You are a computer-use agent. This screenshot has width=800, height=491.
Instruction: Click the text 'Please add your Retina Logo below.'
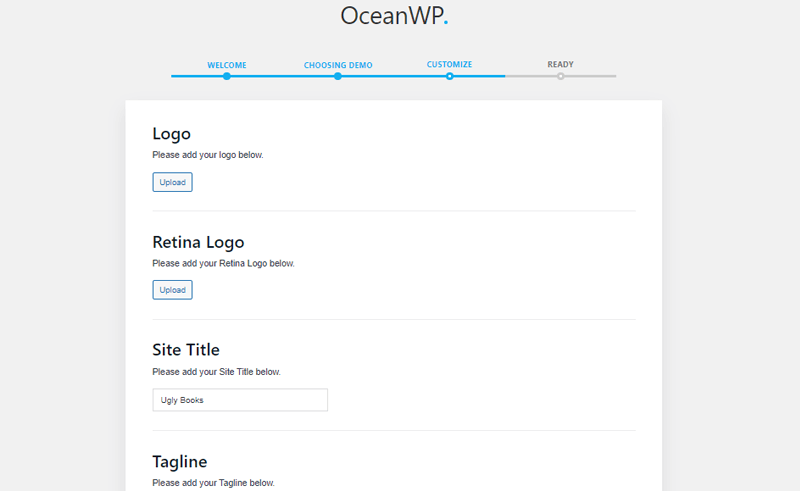223,263
